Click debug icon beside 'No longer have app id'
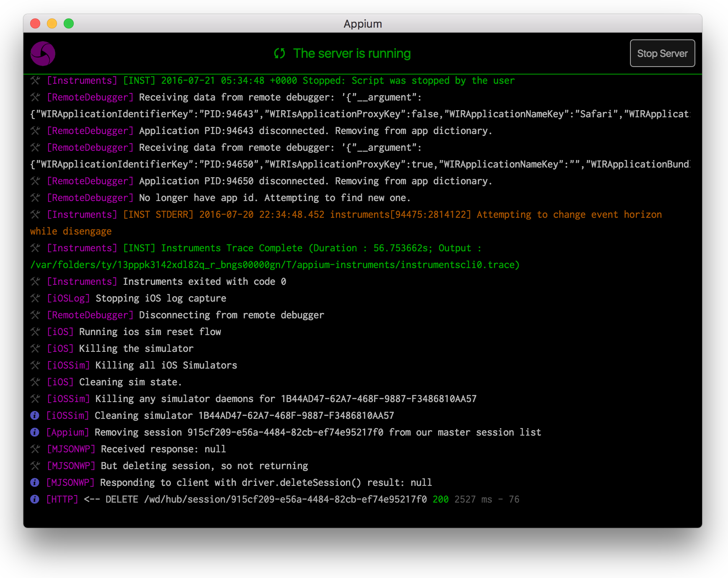 point(35,198)
